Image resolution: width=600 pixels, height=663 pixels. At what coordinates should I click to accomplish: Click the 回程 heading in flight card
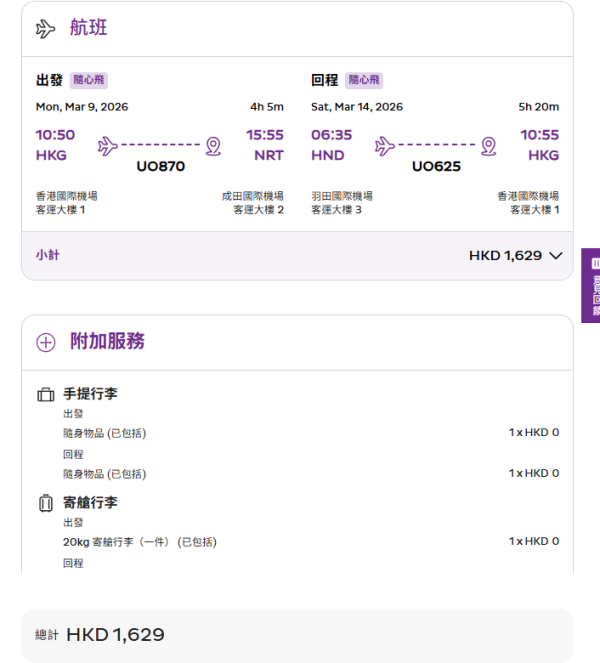coord(325,80)
